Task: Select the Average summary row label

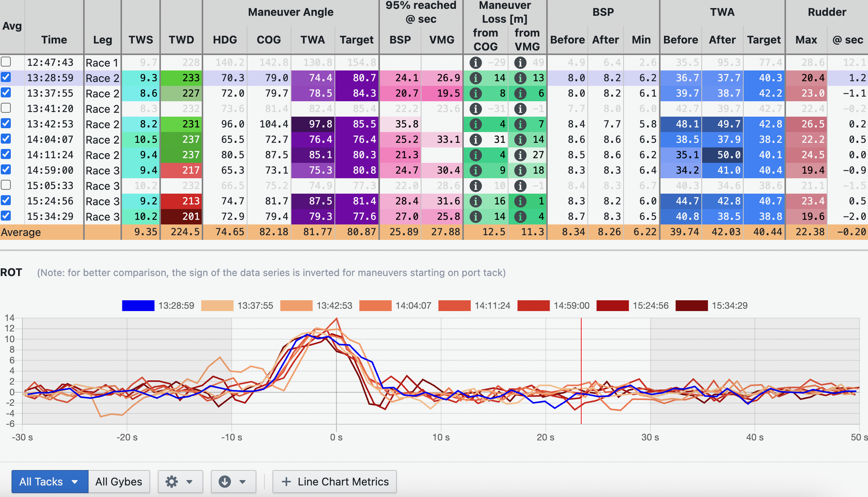Action: click(x=21, y=232)
